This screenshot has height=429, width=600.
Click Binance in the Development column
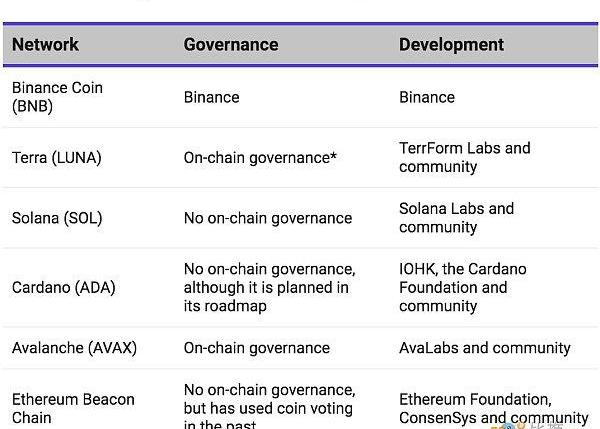(427, 97)
